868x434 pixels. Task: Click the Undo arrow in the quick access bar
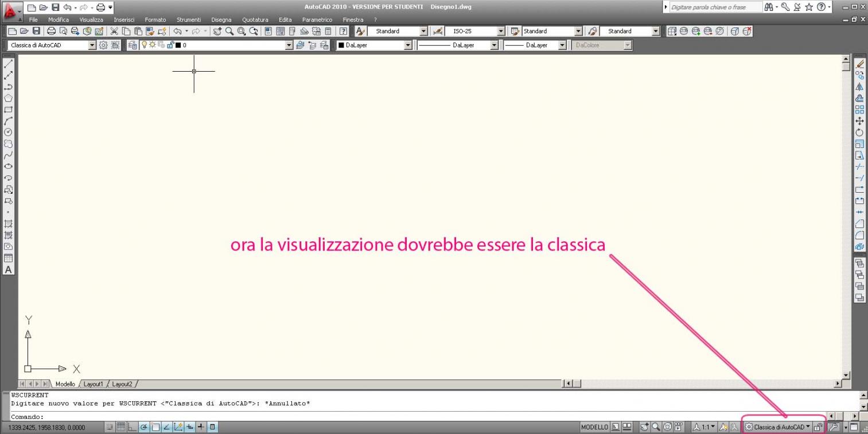point(67,7)
